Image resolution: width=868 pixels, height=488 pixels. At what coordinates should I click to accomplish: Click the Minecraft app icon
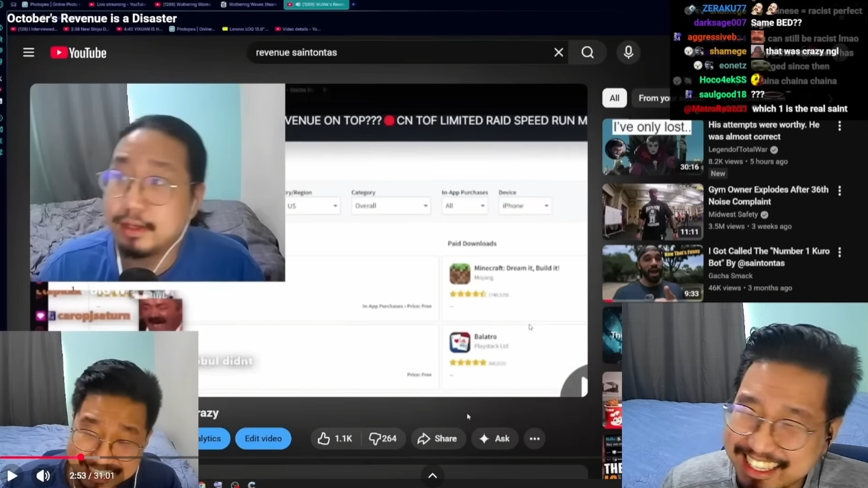[460, 274]
